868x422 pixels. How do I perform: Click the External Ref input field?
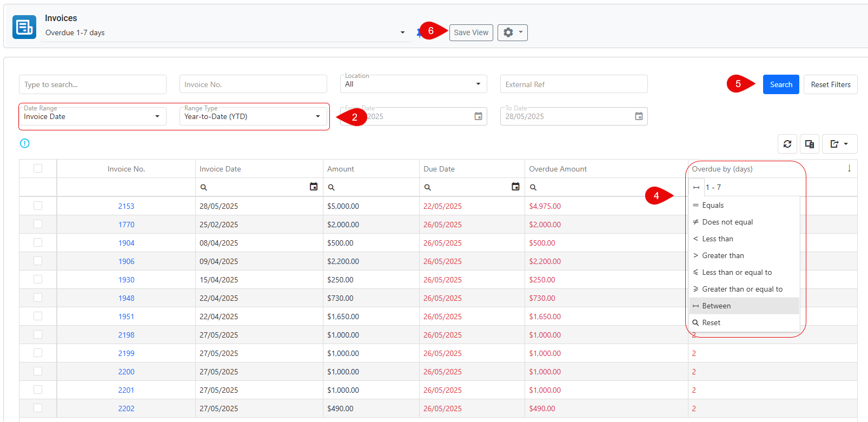tap(574, 84)
